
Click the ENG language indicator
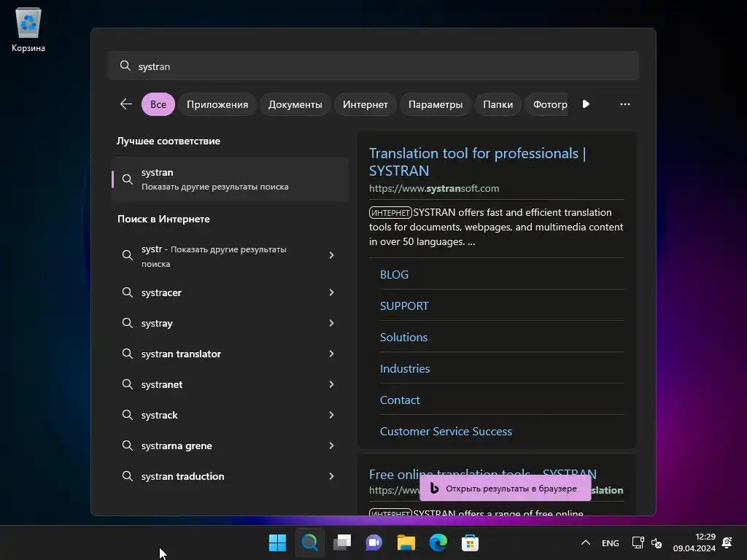click(x=611, y=542)
